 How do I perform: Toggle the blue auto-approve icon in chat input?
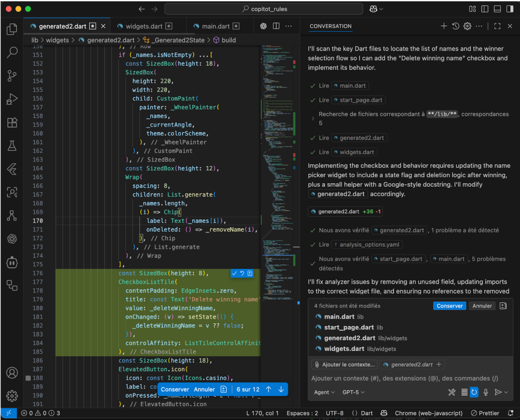(474, 392)
